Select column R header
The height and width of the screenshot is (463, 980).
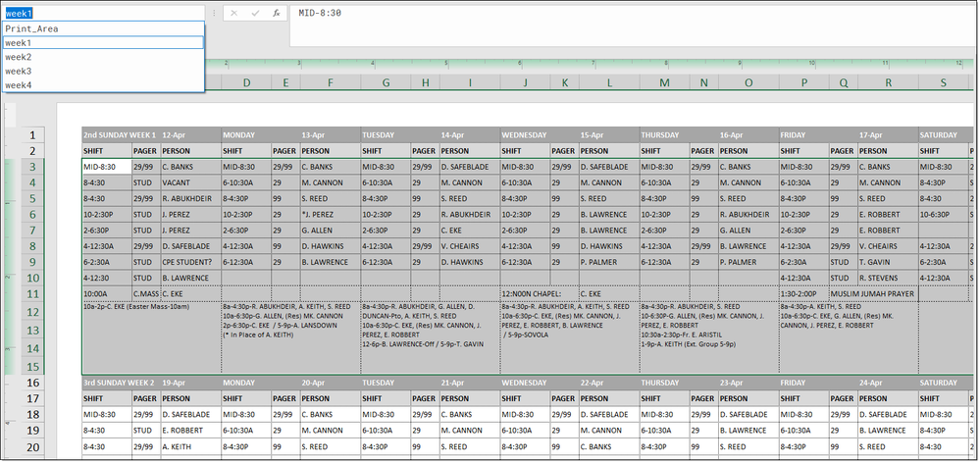point(888,82)
